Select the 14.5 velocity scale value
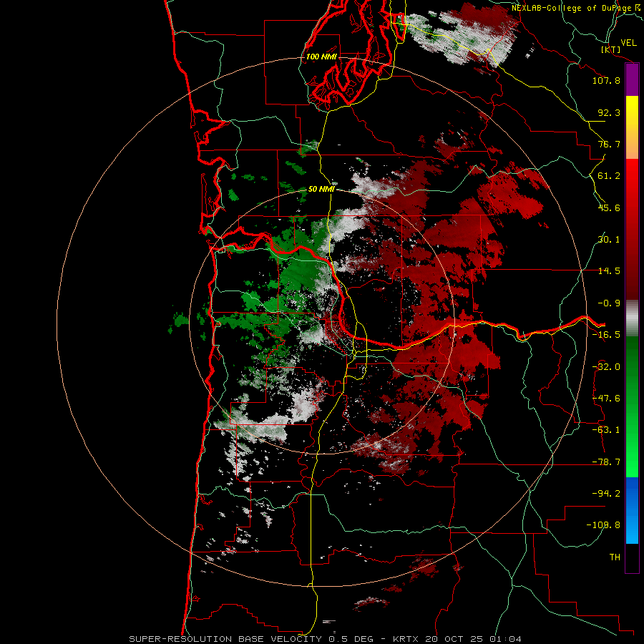Screen dimensions: 644x644 pyautogui.click(x=609, y=271)
